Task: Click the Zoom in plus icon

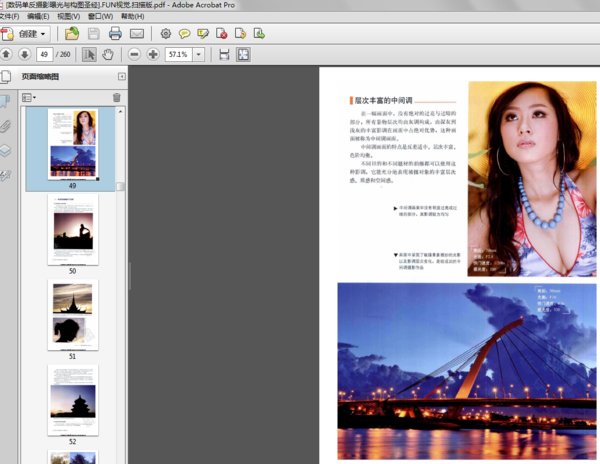Action: click(152, 54)
